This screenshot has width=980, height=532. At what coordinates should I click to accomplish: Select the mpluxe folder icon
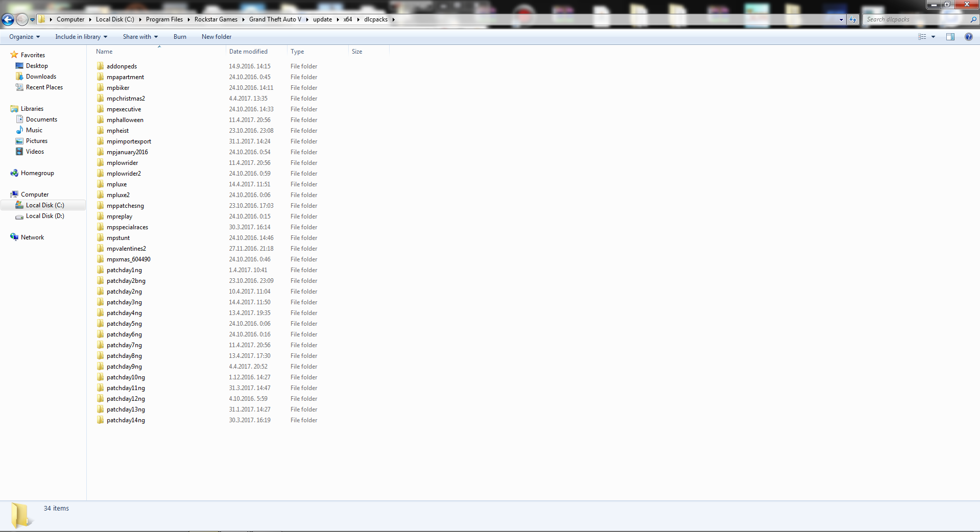click(100, 184)
